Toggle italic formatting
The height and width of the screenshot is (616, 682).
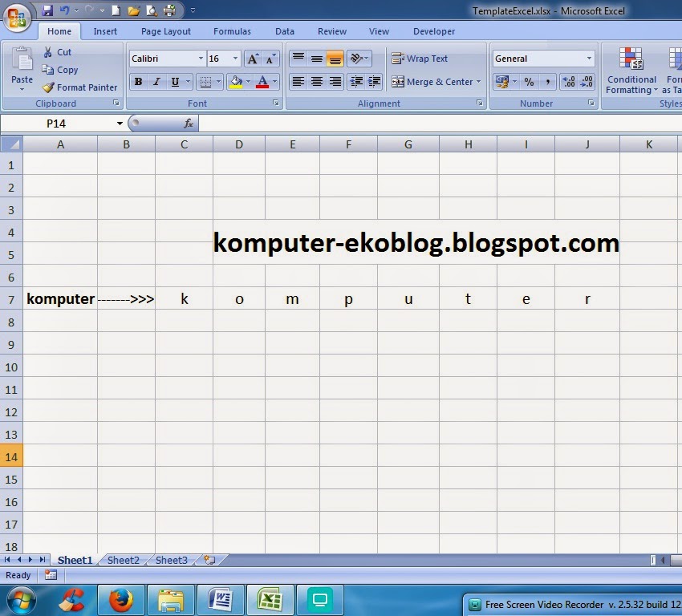pos(156,82)
